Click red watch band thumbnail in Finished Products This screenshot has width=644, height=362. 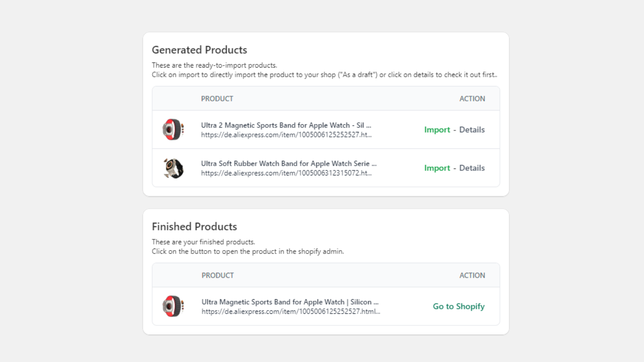pos(173,306)
